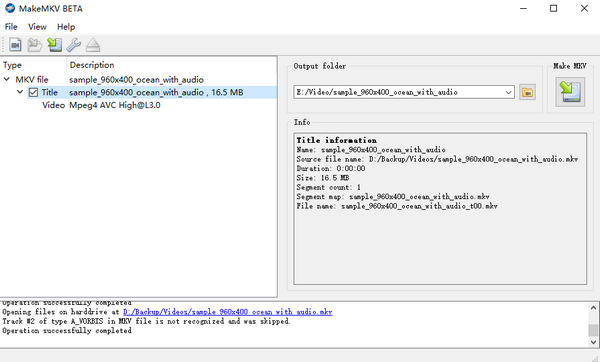Collapse the MKV file tree node

pyautogui.click(x=7, y=79)
